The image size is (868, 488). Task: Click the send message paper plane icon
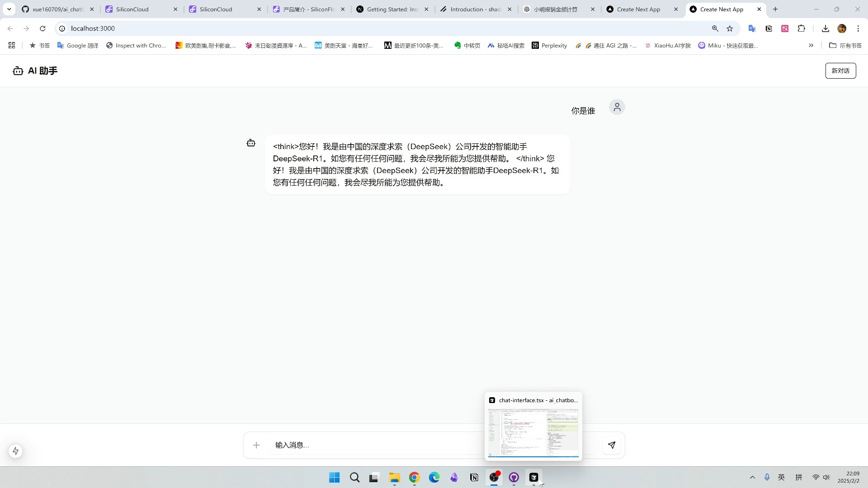click(612, 445)
